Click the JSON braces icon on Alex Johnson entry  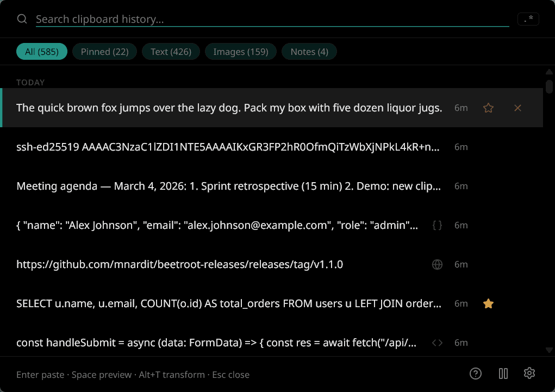(x=437, y=225)
